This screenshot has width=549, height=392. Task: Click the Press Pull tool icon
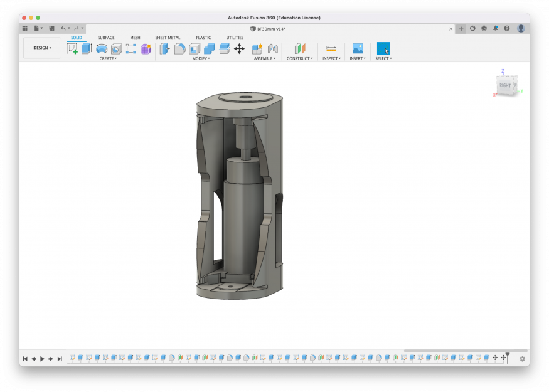click(x=164, y=48)
